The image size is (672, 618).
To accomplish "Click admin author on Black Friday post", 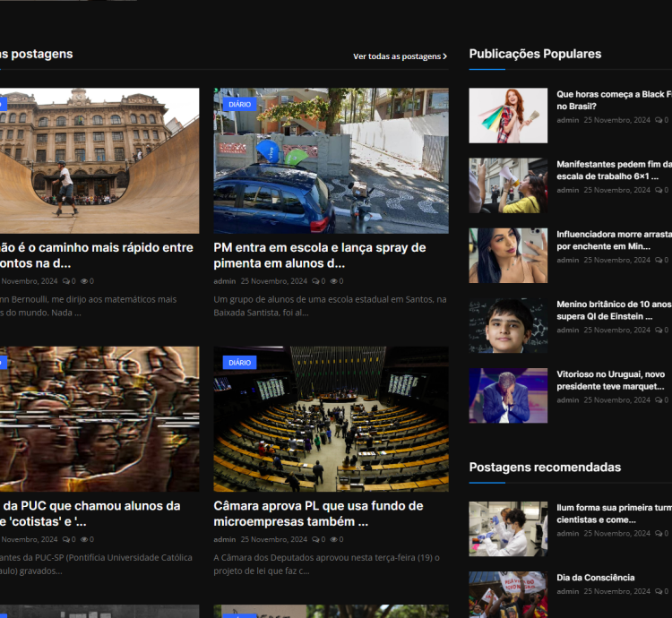I will point(568,120).
